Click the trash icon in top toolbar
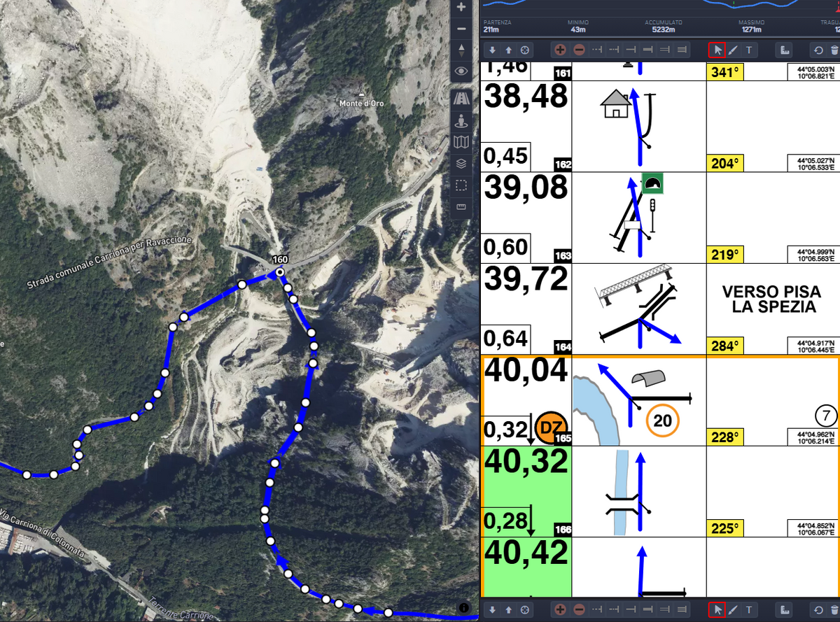The image size is (840, 622). pyautogui.click(x=834, y=50)
